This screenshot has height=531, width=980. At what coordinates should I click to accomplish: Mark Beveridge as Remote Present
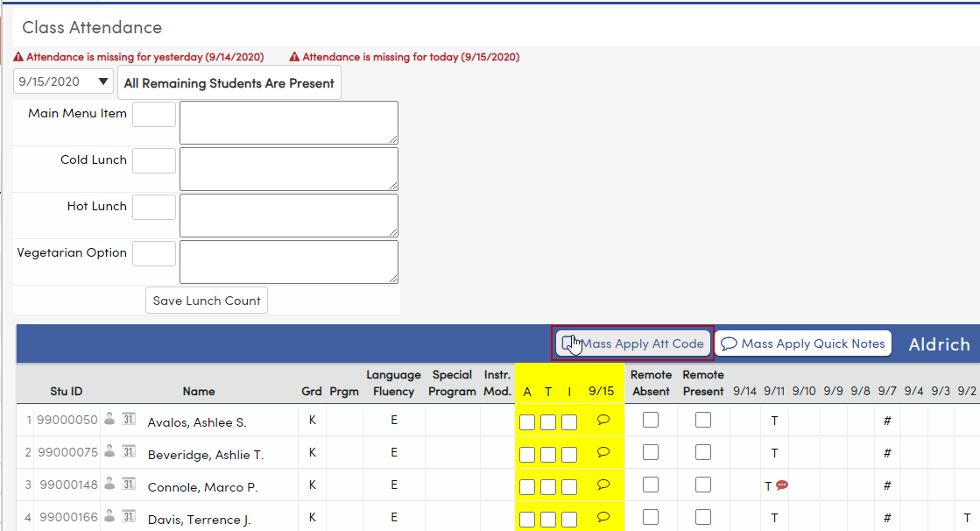pos(703,452)
